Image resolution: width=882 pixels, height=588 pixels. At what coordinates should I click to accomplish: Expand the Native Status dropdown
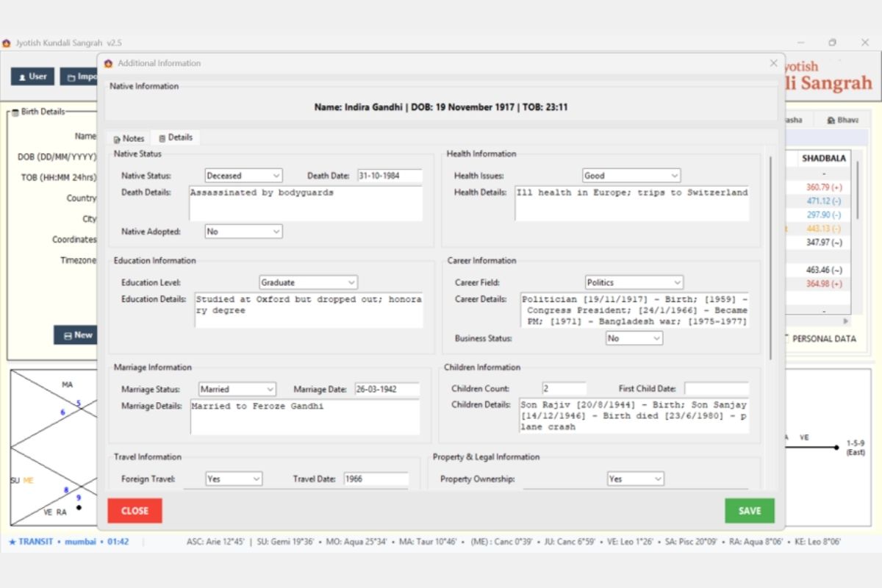tap(243, 176)
